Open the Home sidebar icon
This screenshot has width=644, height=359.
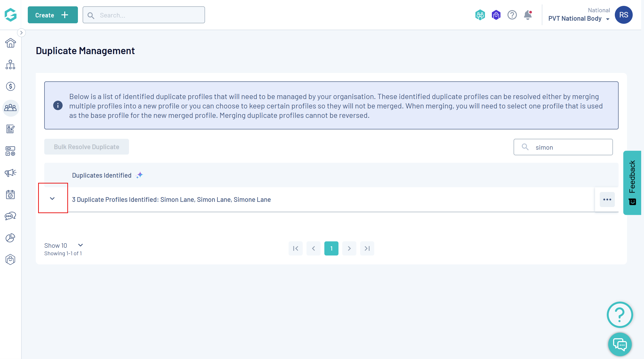click(10, 43)
